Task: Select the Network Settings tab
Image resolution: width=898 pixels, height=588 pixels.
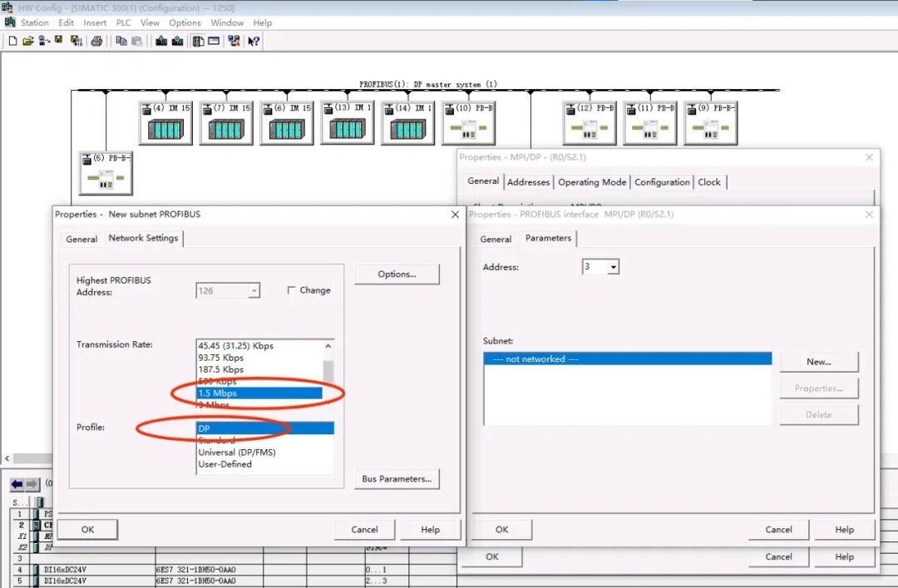Action: 143,238
